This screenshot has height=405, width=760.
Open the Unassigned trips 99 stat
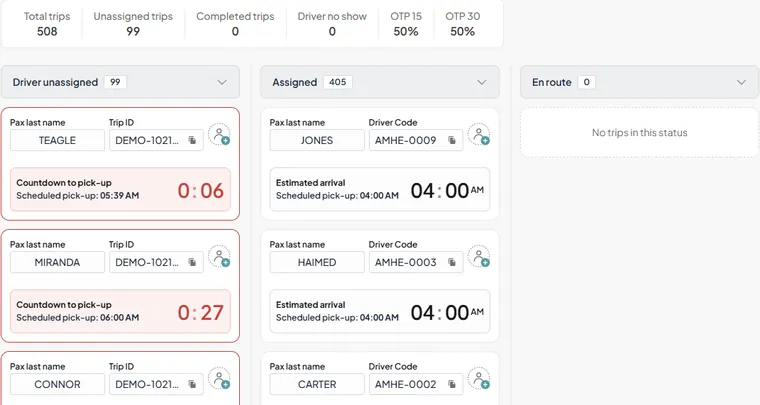point(133,24)
